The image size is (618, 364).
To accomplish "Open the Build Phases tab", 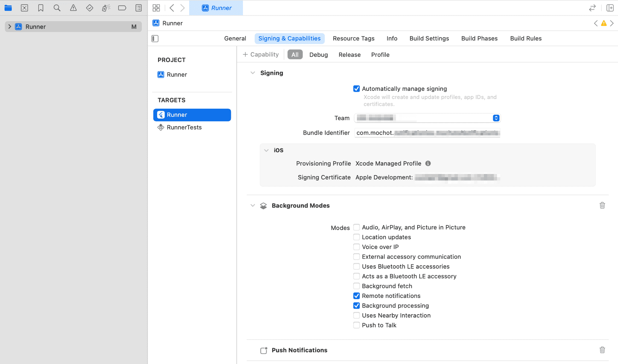I will tap(479, 38).
